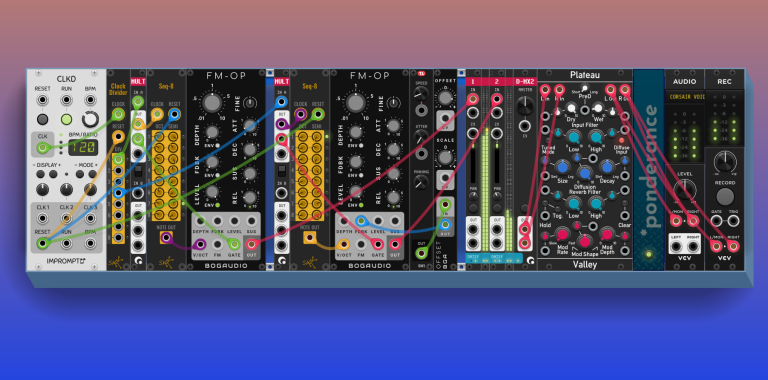Mute mixer channel 1
768x380 pixels.
coord(473,208)
